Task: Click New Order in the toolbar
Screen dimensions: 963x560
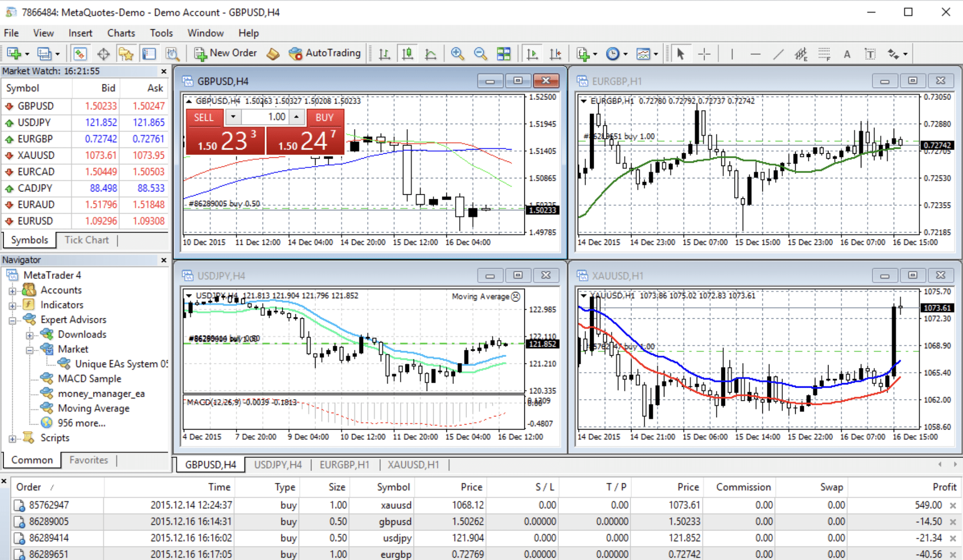Action: [225, 53]
